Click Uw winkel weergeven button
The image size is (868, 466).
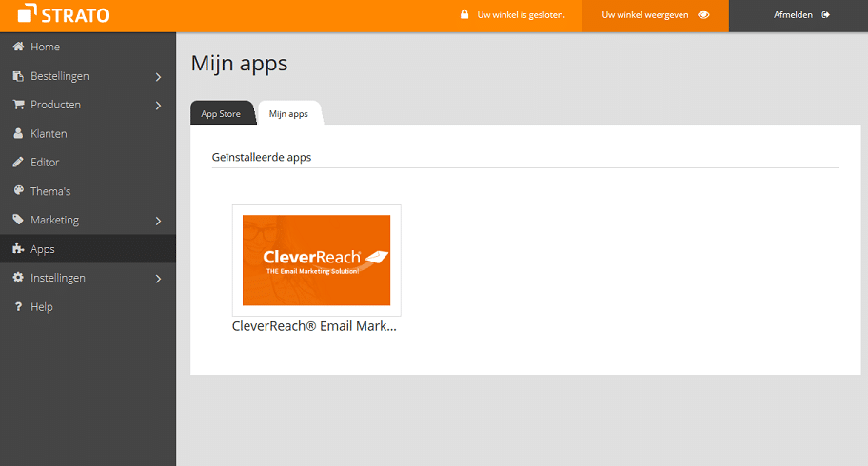(x=656, y=15)
